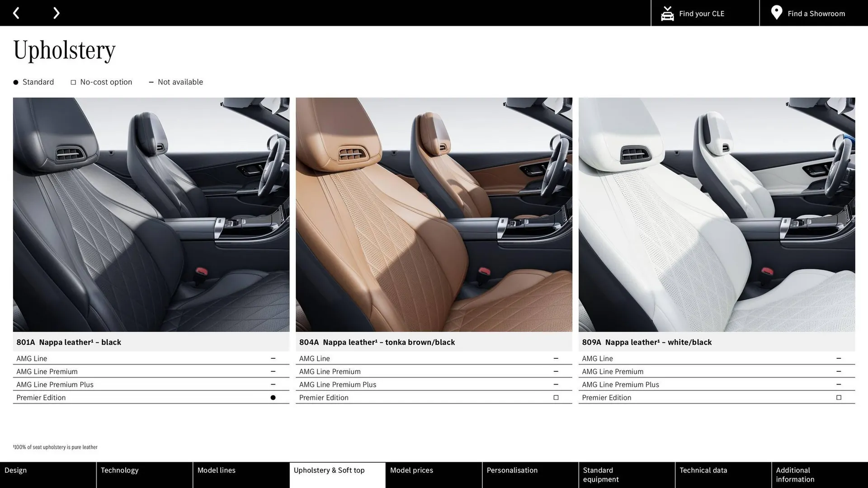Click the forward arrow to next page
This screenshot has height=488, width=868.
click(56, 13)
